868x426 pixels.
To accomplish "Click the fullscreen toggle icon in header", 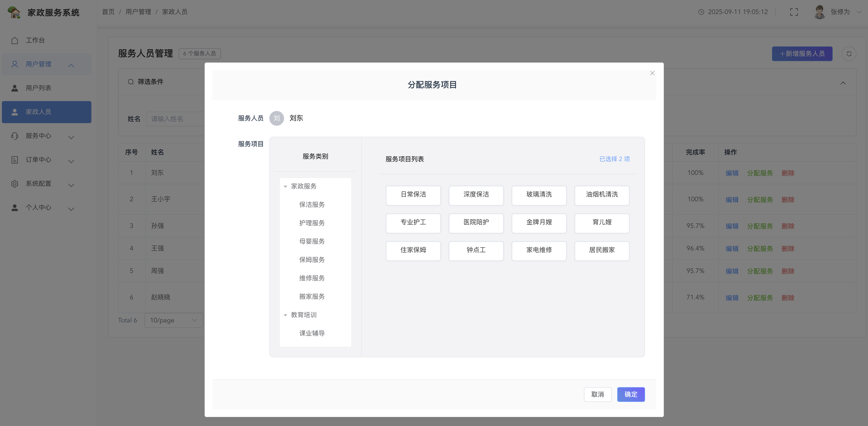I will click(x=794, y=12).
